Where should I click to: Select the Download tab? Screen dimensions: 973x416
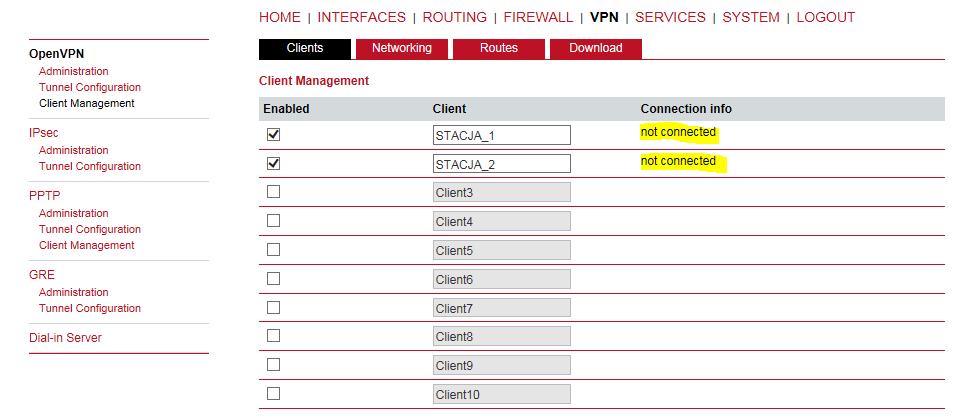[x=596, y=48]
